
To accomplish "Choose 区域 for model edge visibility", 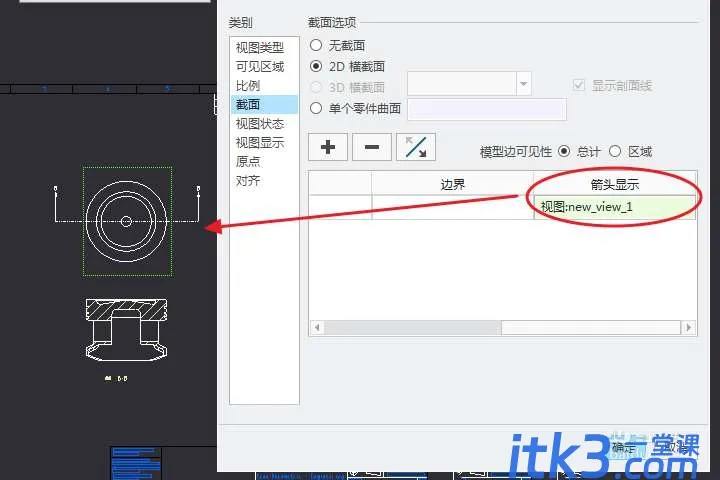I will tap(615, 151).
